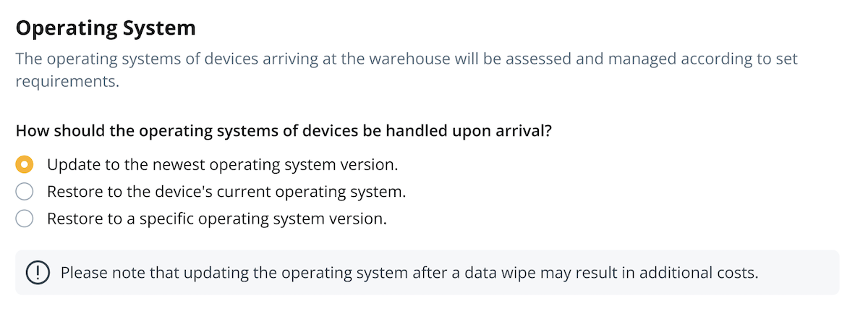Click the 'Please note' additional costs message
Screen dimensions: 868x309
pyautogui.click(x=409, y=273)
